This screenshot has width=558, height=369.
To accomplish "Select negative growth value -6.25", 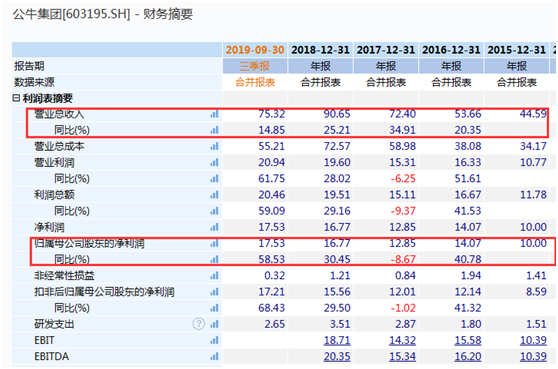I will [403, 179].
